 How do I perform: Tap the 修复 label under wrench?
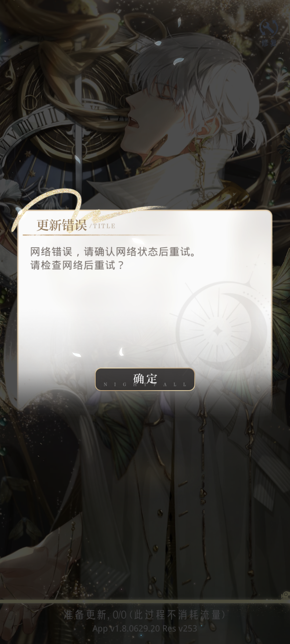pos(269,42)
